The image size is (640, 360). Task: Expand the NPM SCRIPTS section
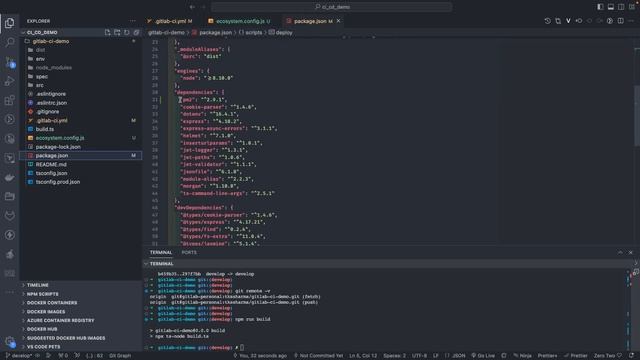pos(81,294)
